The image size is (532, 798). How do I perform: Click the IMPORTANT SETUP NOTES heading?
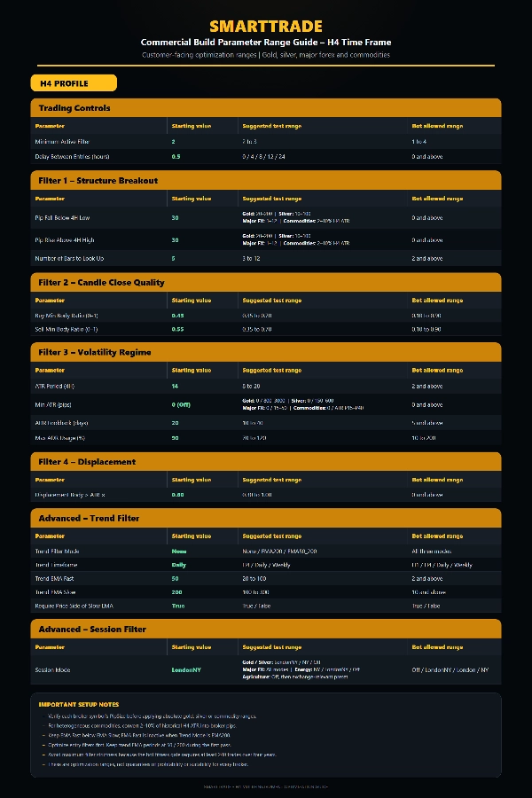(x=78, y=704)
